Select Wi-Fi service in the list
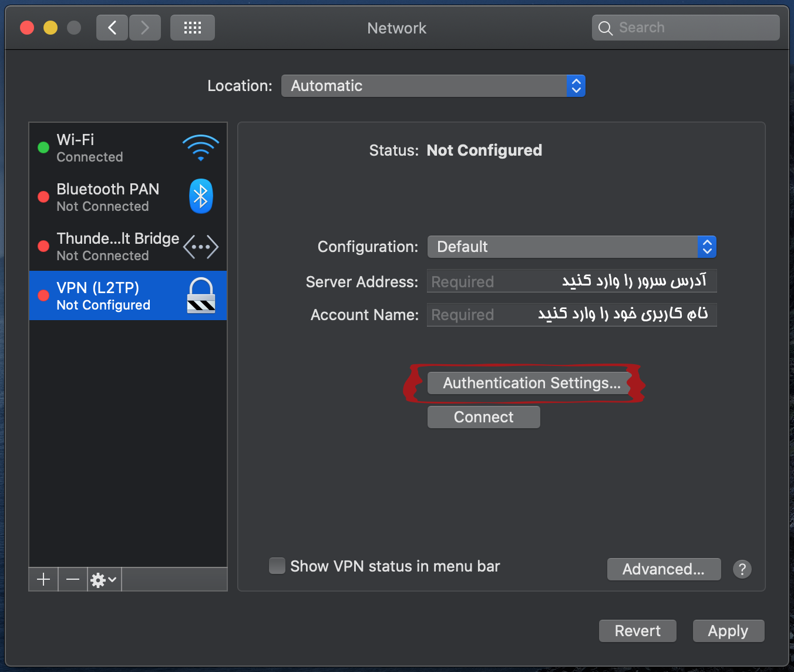794x672 pixels. coord(128,147)
